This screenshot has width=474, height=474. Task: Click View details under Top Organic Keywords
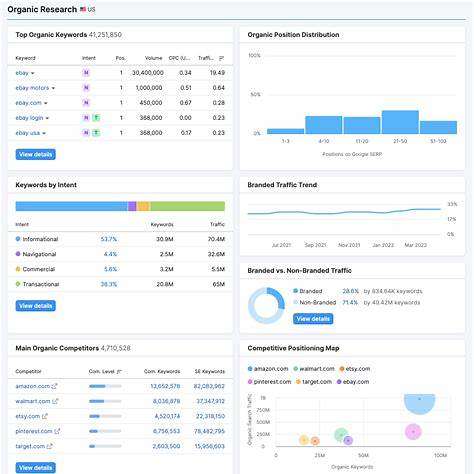pos(36,154)
